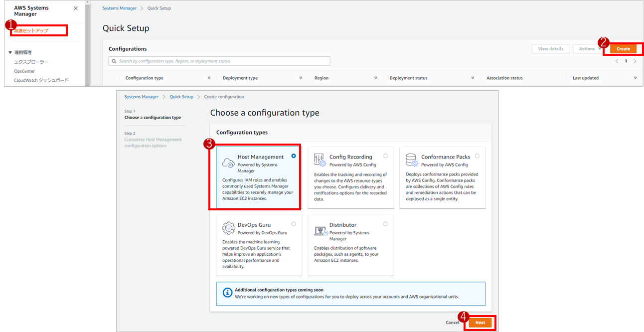Click the Host Management cloud icon
Screen dimensions: 644x332
228,162
